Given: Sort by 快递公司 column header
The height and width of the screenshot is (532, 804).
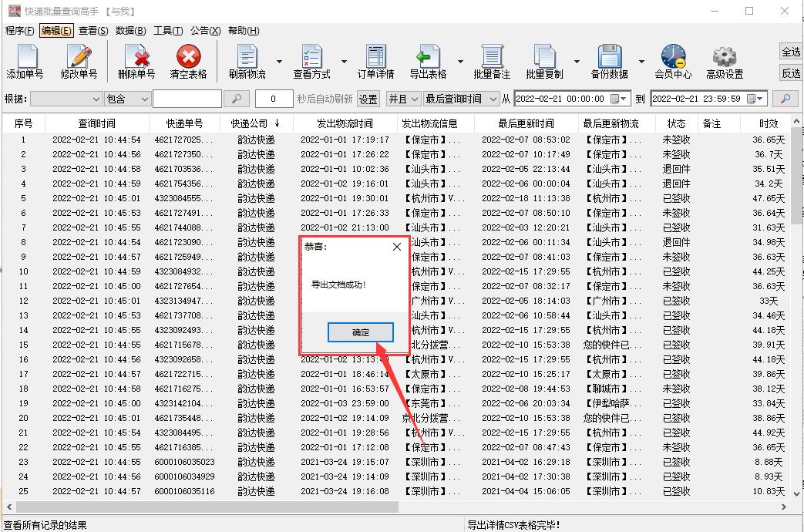Looking at the screenshot, I should click(256, 123).
